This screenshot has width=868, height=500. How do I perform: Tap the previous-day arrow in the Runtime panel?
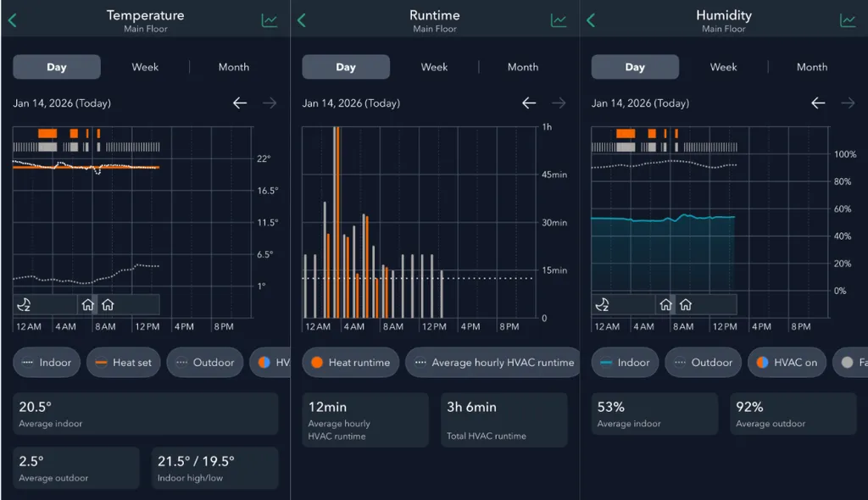tap(529, 103)
